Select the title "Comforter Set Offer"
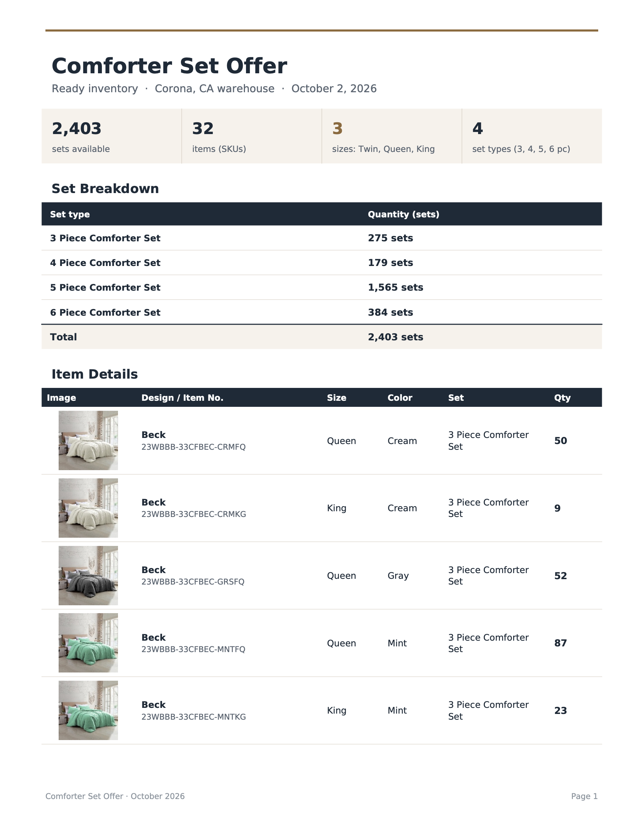The image size is (644, 833). [x=169, y=66]
